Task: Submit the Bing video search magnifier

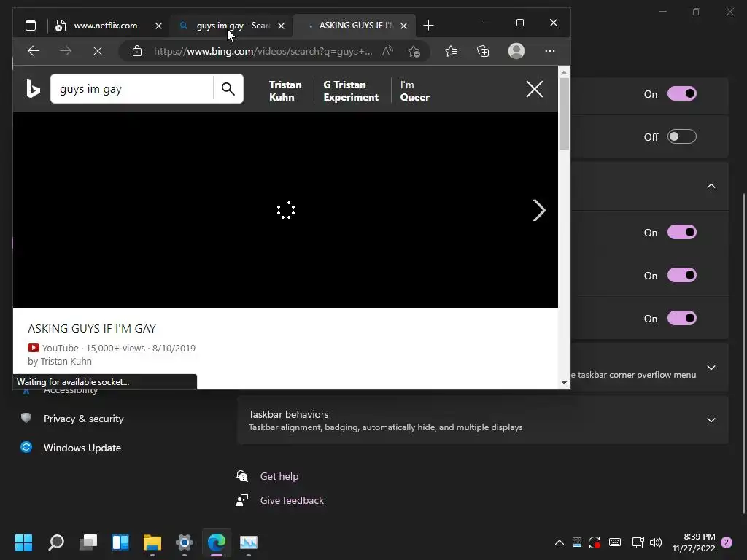Action: click(228, 88)
